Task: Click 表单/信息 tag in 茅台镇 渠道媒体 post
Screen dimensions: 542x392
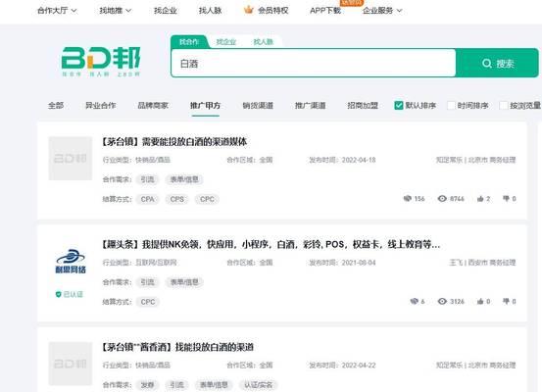Action: tap(184, 179)
